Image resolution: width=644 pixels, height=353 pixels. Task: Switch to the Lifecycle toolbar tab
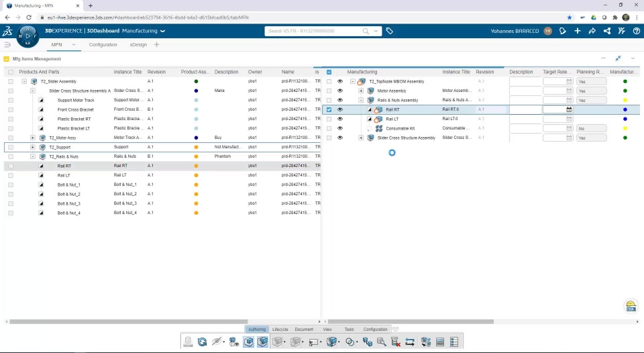(x=280, y=329)
